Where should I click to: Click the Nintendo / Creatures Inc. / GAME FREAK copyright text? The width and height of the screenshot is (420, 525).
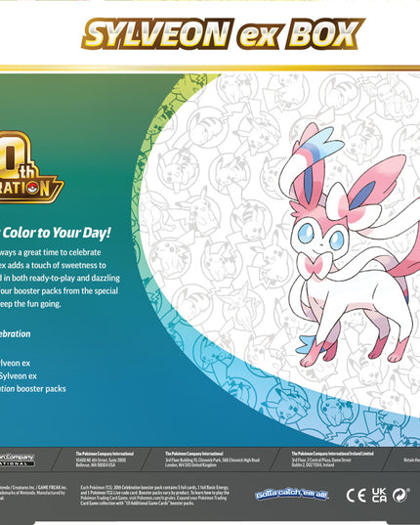point(33,493)
